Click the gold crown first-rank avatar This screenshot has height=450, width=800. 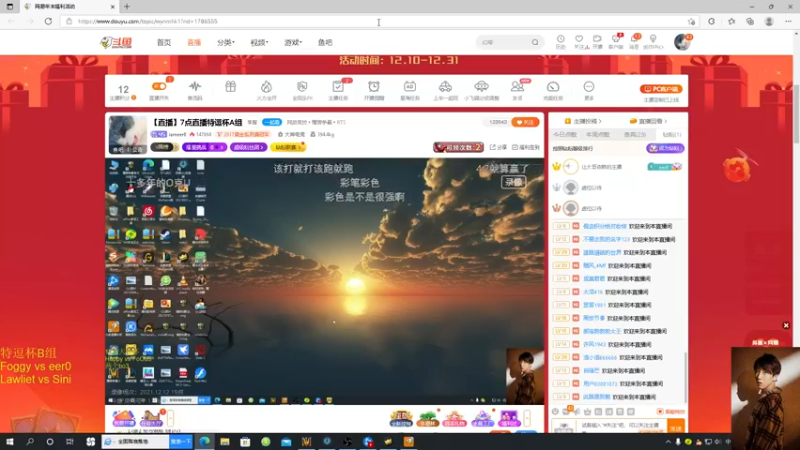[x=570, y=167]
